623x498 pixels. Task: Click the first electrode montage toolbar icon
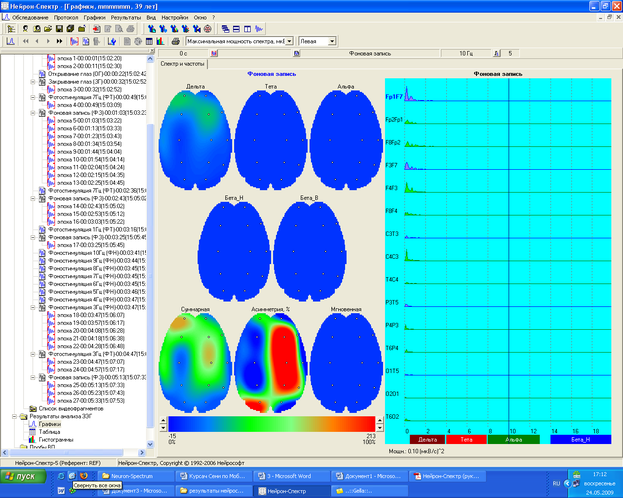[152, 29]
